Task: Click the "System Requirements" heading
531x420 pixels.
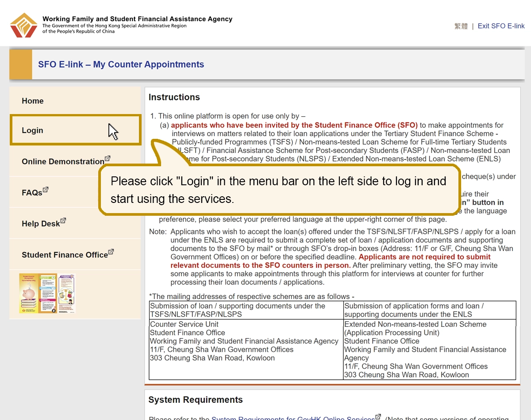Action: (x=196, y=400)
